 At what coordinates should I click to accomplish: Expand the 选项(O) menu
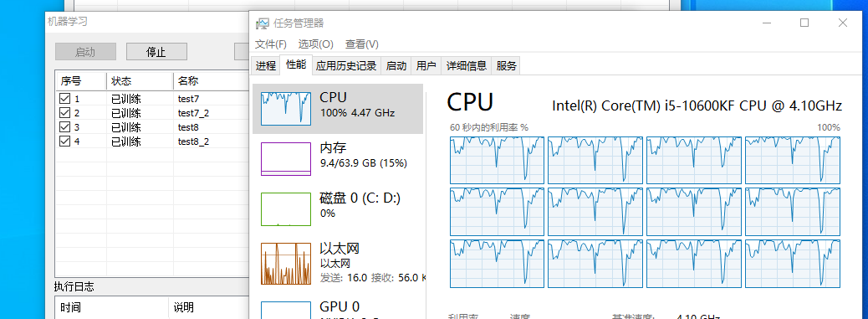click(x=315, y=44)
